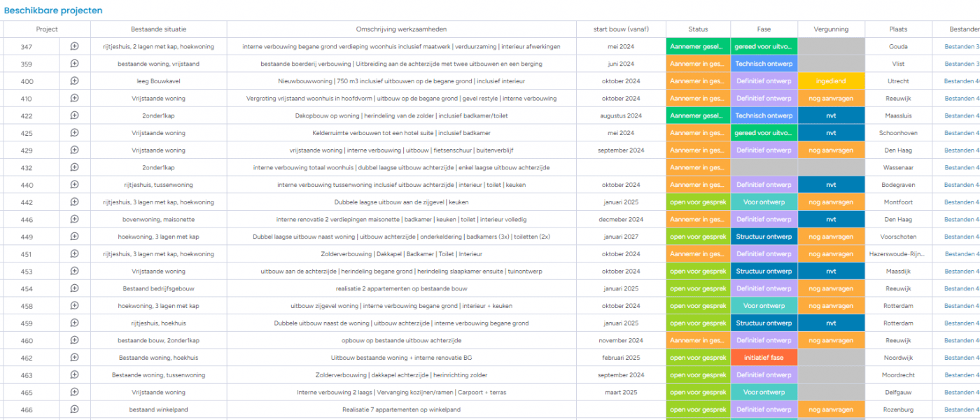Open details icon for project 460
The height and width of the screenshot is (420, 980).
pyautogui.click(x=75, y=340)
